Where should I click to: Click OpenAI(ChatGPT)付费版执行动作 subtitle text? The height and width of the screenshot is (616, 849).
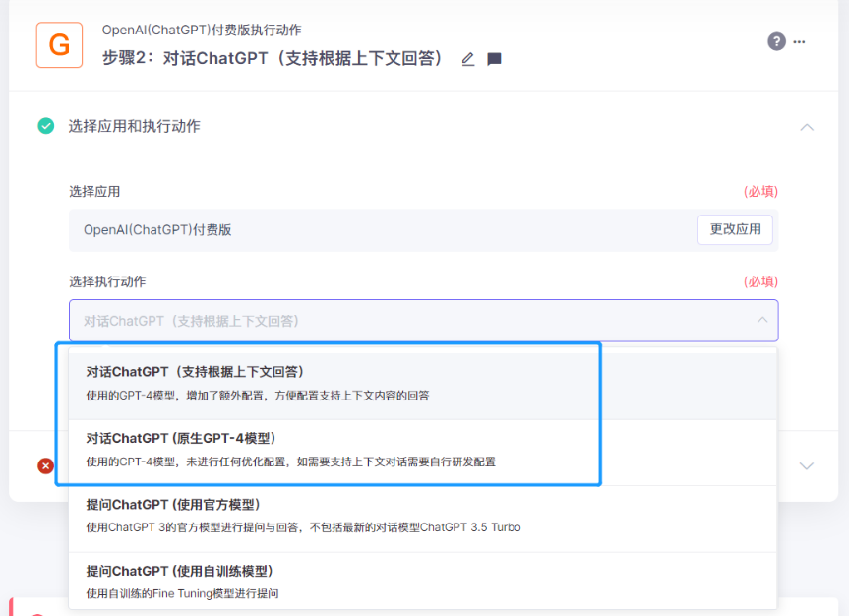tap(202, 30)
